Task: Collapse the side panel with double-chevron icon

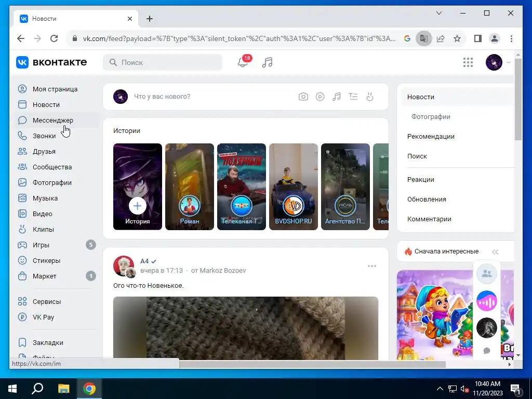Action: coord(495,252)
